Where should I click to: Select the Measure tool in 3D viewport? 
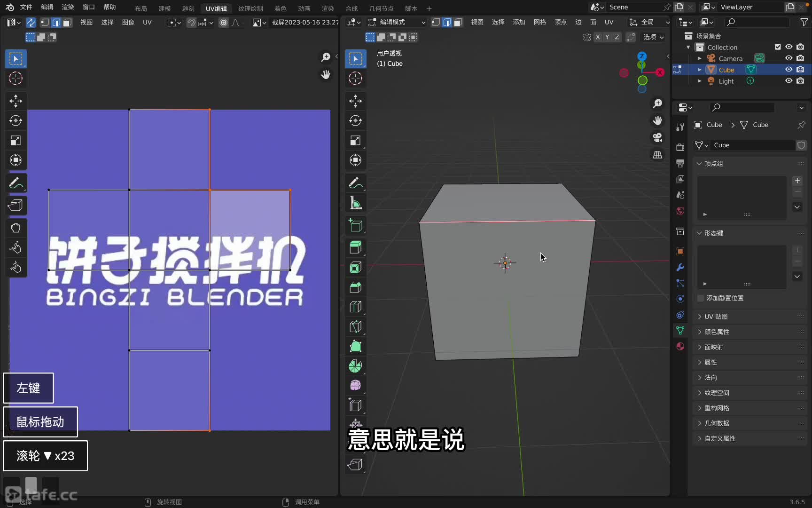356,203
